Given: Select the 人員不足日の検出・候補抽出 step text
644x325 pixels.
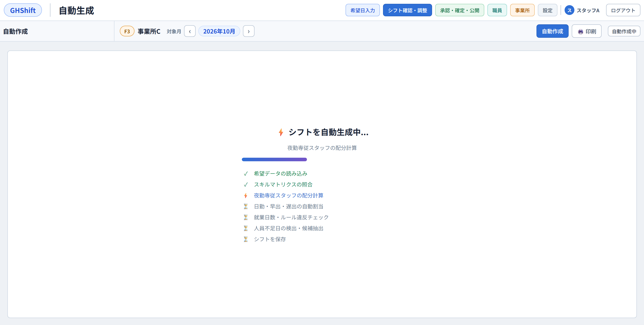Looking at the screenshot, I should [288, 228].
